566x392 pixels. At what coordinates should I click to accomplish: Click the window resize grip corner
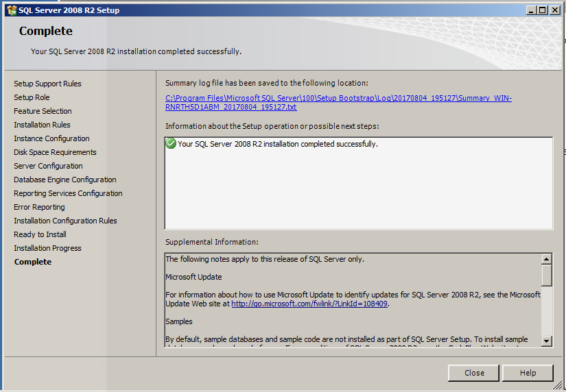558,384
